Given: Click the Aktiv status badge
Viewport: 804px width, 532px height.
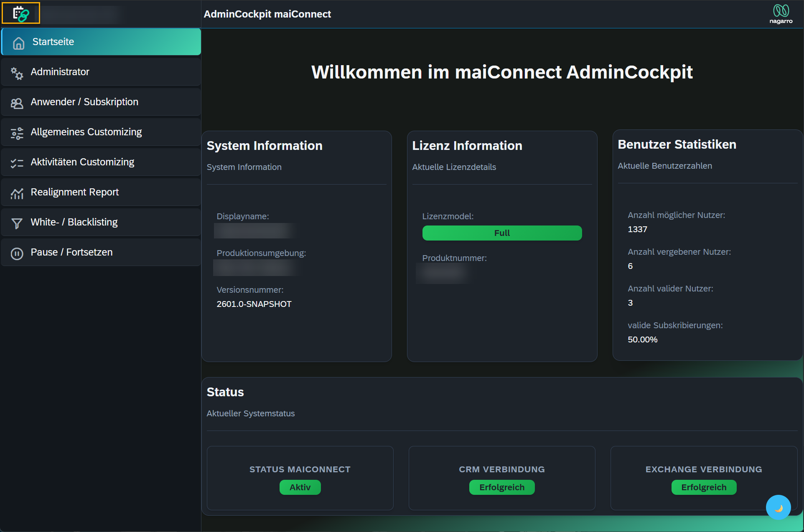Looking at the screenshot, I should (300, 487).
